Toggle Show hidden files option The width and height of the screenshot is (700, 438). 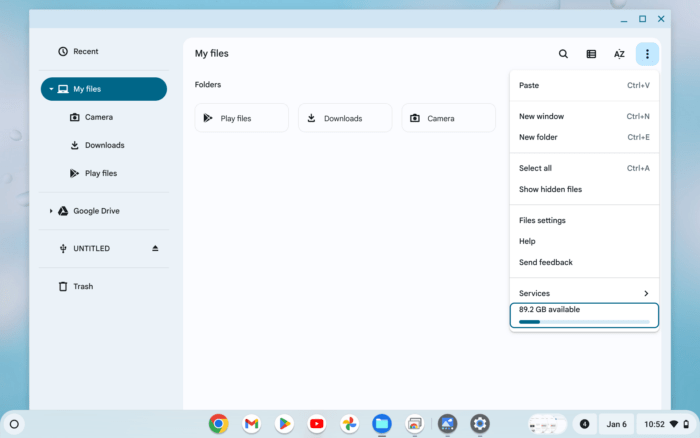coord(550,189)
